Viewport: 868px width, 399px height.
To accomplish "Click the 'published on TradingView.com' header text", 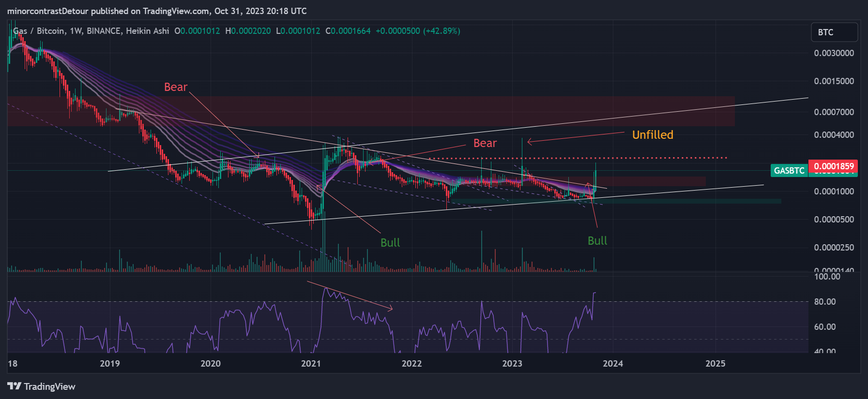I will (x=151, y=11).
